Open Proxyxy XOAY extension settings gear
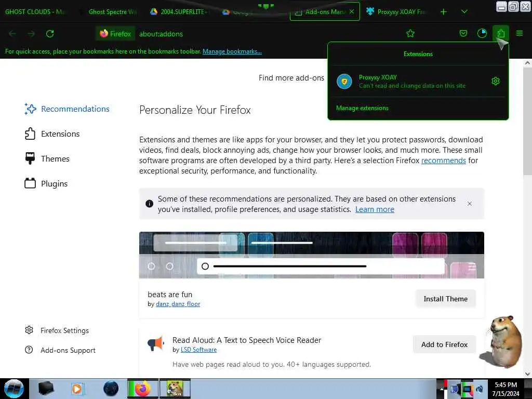This screenshot has height=399, width=532. click(495, 81)
